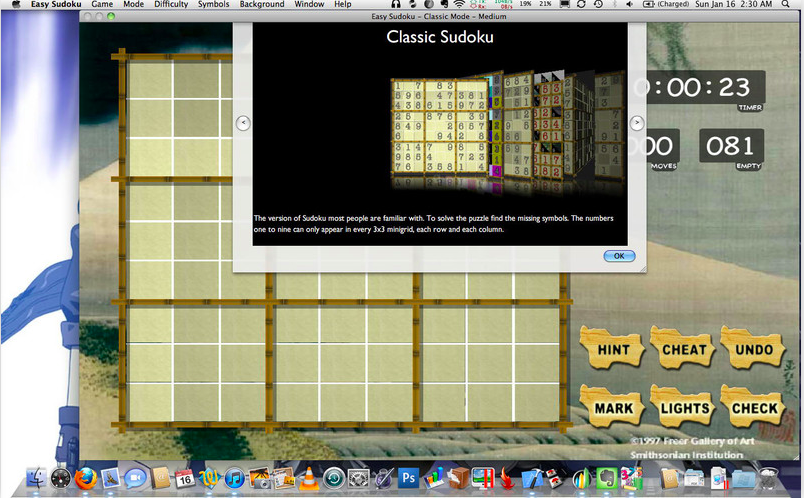Open the volume control in menu bar
The image size is (804, 498).
[630, 4]
